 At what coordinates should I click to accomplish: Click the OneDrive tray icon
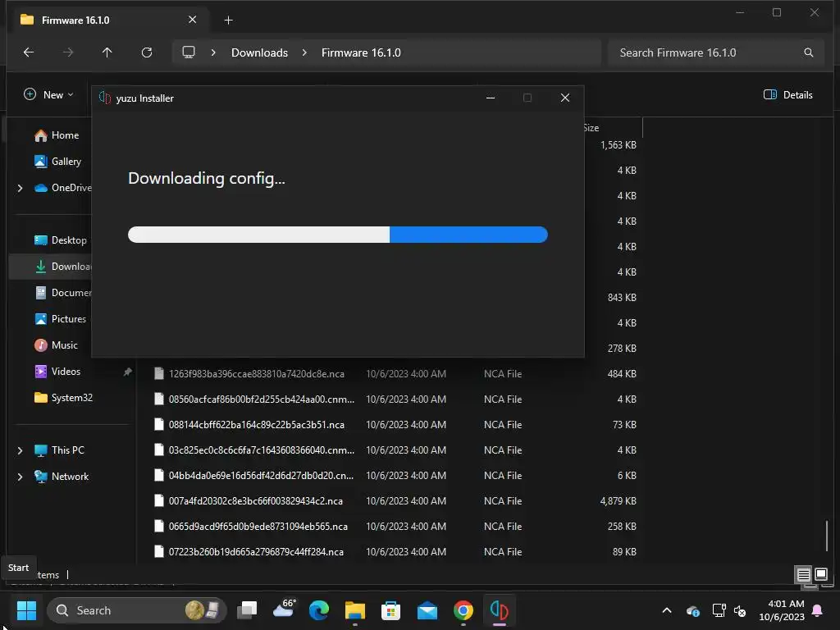click(692, 610)
